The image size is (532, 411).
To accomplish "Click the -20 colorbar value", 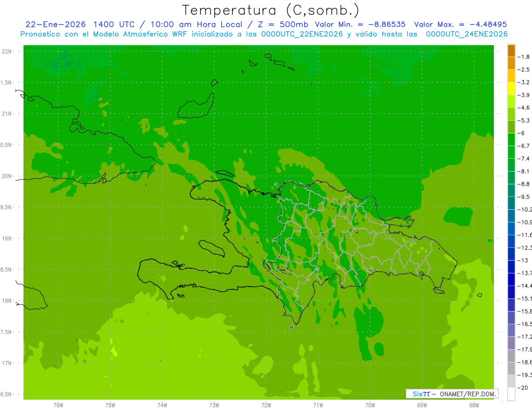I will pyautogui.click(x=523, y=388).
